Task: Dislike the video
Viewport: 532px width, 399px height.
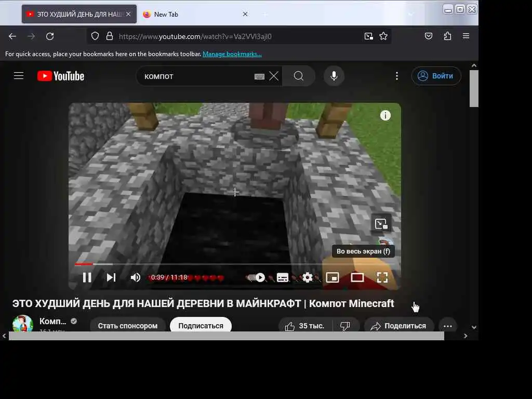Action: (345, 326)
